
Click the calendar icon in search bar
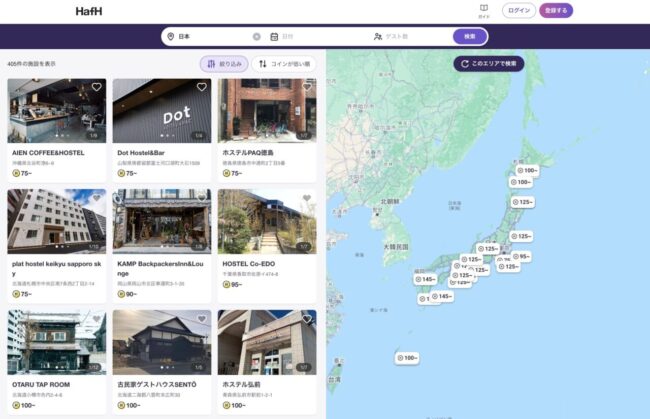(274, 36)
